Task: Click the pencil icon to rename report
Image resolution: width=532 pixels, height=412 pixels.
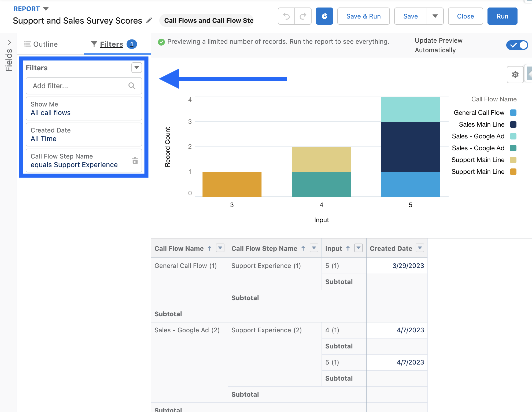Action: pyautogui.click(x=149, y=20)
